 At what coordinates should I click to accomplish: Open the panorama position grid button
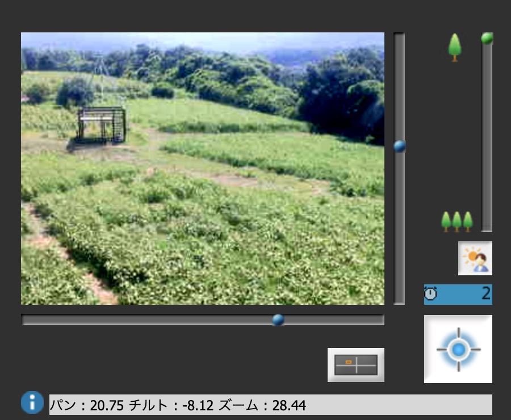tap(356, 365)
